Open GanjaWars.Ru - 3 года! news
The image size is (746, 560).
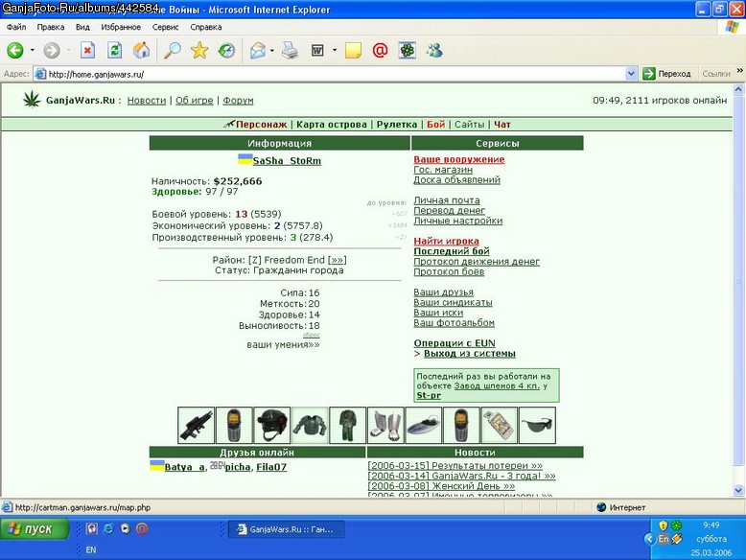(461, 476)
